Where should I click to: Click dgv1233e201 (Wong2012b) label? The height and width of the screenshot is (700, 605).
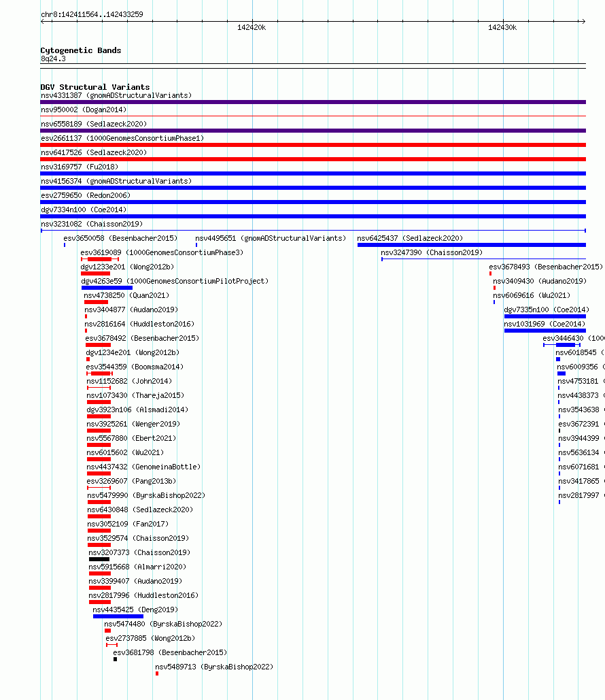(x=127, y=267)
